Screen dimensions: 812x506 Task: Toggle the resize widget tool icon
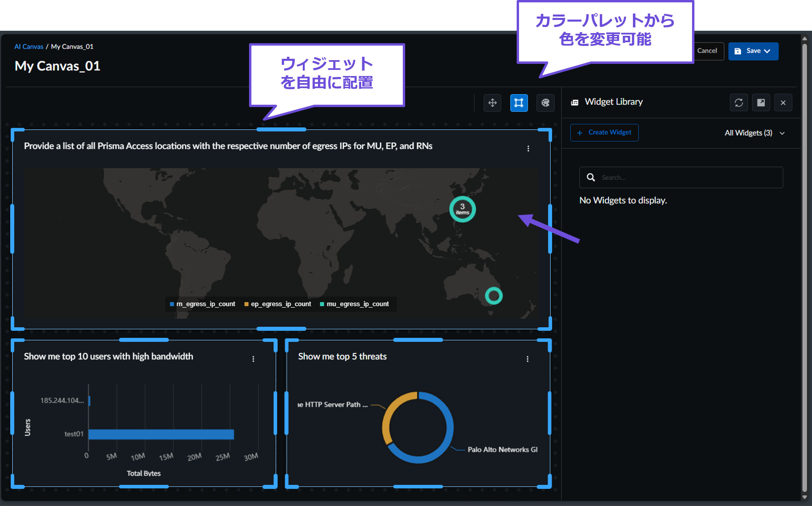[519, 103]
